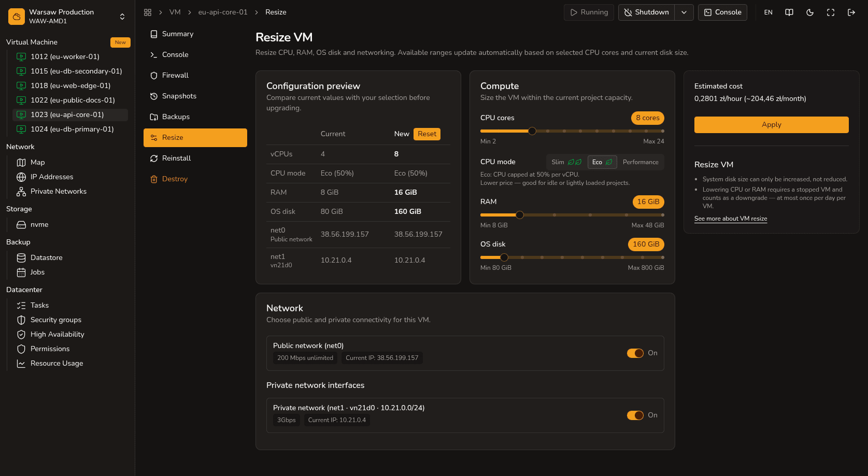Go to VM in the breadcrumb
868x476 pixels.
tap(175, 12)
